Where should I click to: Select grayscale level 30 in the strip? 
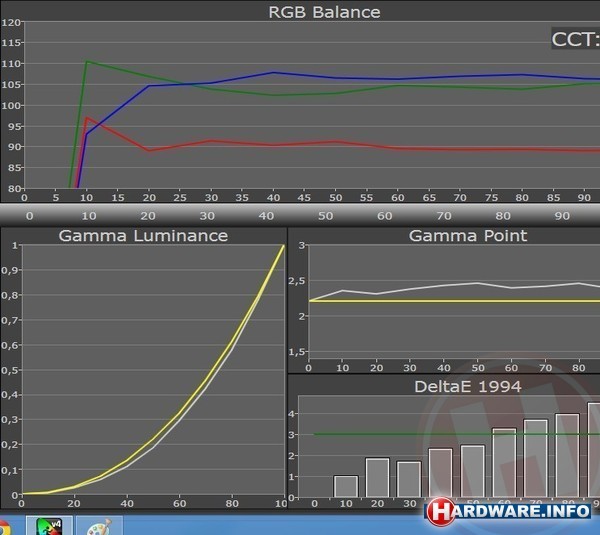click(x=207, y=216)
